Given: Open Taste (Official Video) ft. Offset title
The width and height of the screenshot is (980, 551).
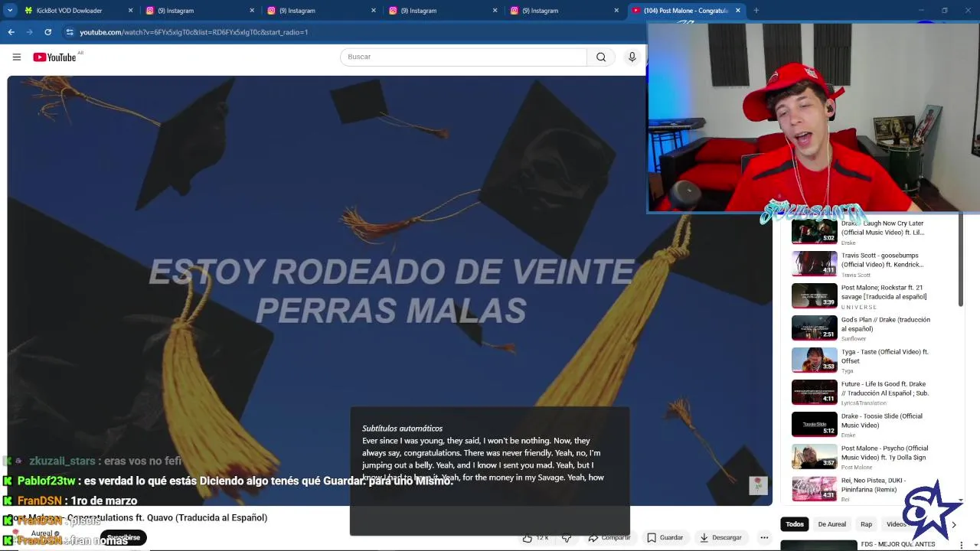Looking at the screenshot, I should [x=885, y=357].
